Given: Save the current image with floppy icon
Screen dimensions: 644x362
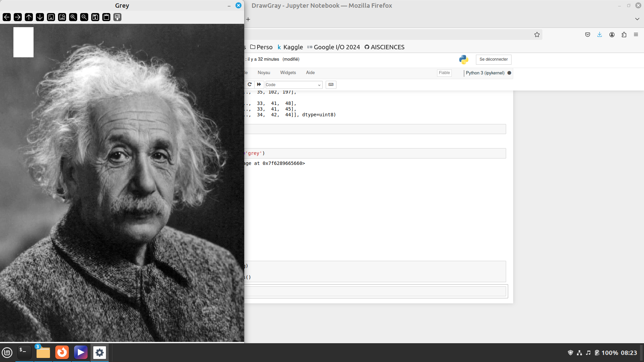Looking at the screenshot, I should pos(95,17).
